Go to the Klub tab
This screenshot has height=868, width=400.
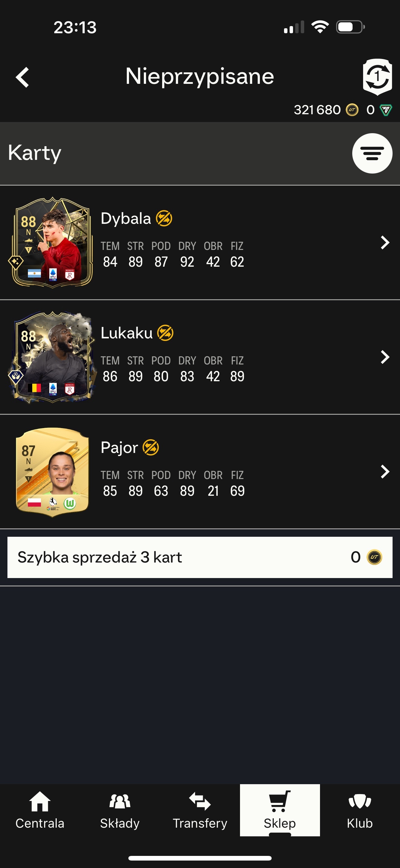click(x=360, y=810)
